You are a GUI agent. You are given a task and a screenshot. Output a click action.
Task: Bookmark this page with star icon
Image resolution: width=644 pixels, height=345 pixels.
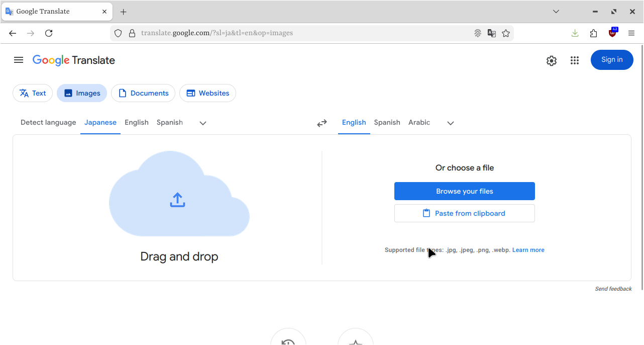[x=506, y=33]
